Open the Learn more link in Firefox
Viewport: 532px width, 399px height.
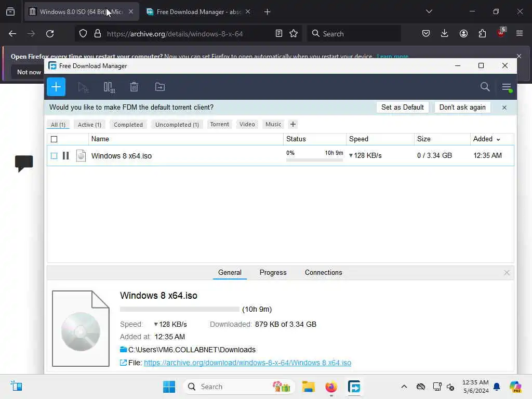click(393, 56)
